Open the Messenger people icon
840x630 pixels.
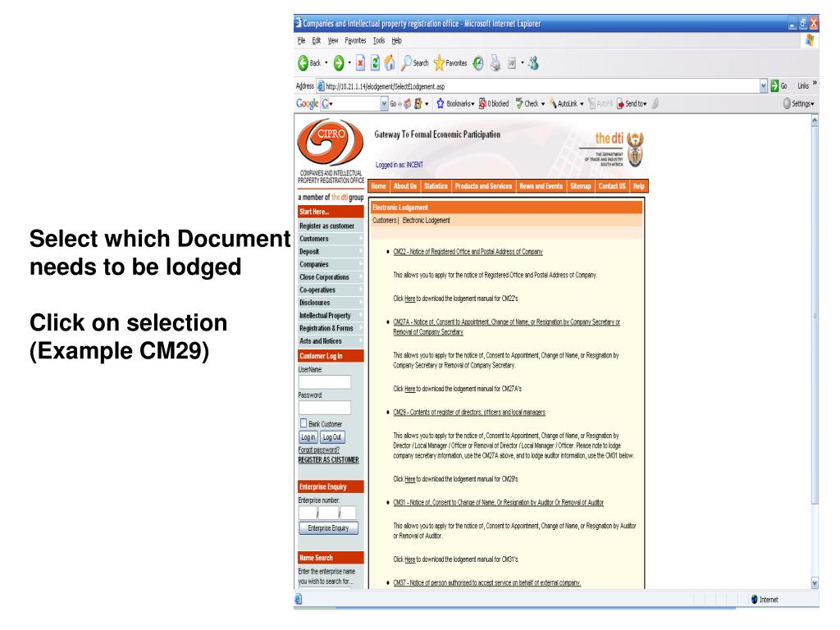click(533, 63)
